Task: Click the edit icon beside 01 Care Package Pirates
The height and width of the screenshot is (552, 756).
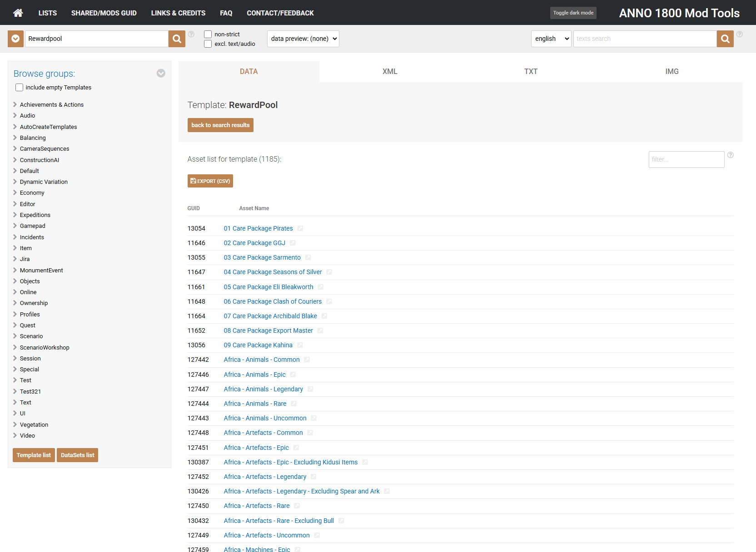Action: click(300, 228)
